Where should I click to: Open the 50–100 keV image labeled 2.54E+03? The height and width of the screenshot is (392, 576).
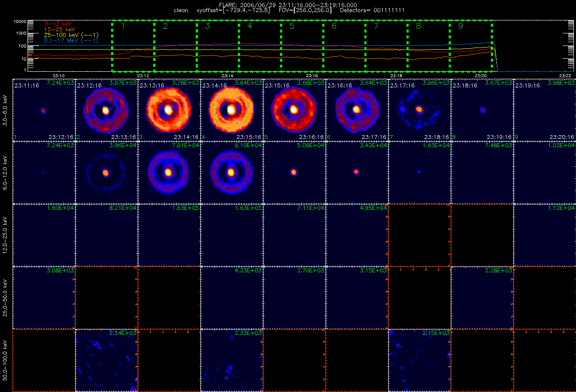(106, 360)
